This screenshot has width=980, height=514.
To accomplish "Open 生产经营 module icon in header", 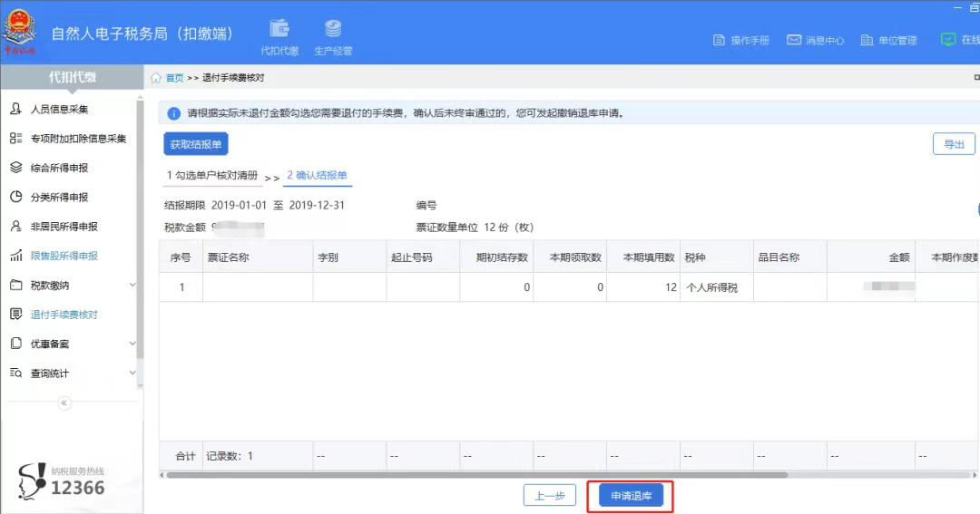I will pos(333,29).
